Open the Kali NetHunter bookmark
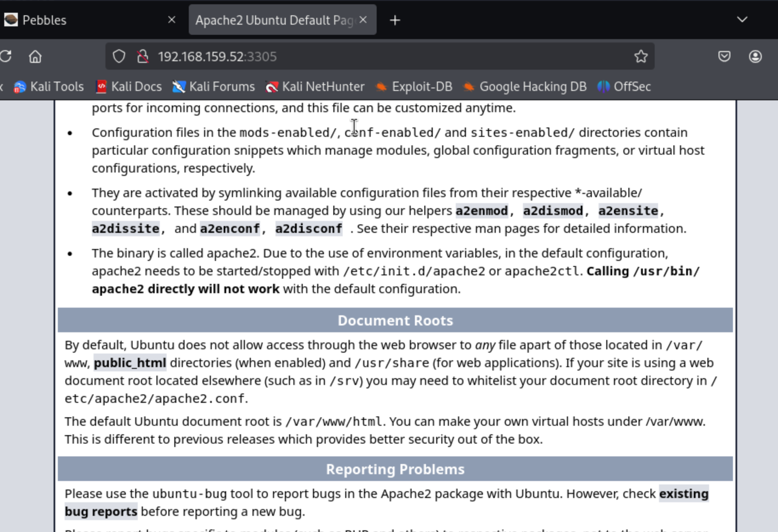Image resolution: width=778 pixels, height=532 pixels. coord(315,87)
